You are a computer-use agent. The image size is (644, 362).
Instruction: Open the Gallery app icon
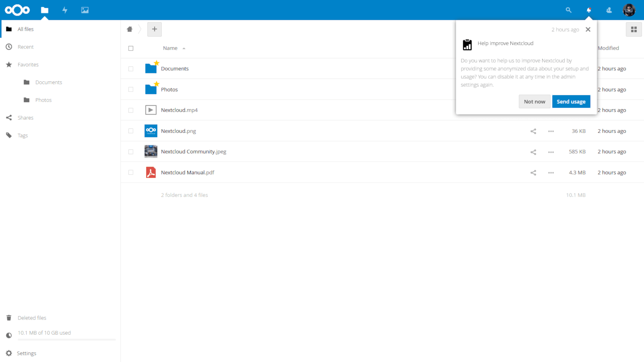85,10
